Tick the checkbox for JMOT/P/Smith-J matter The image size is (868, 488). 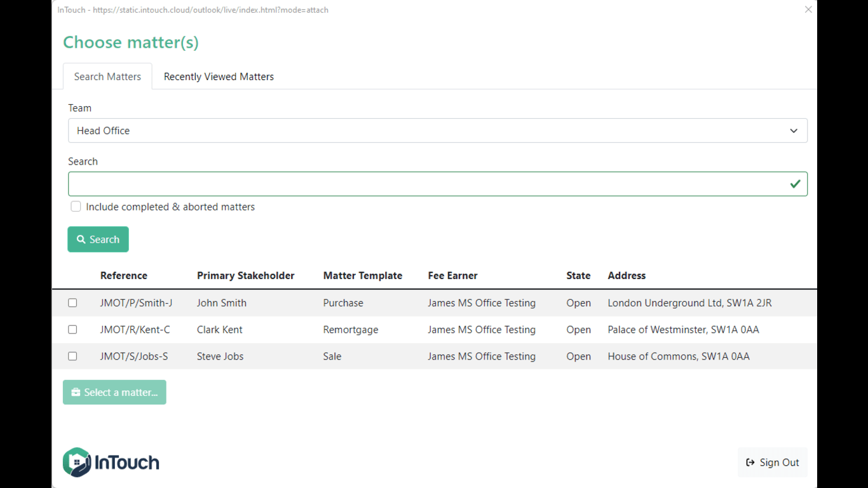(x=72, y=303)
